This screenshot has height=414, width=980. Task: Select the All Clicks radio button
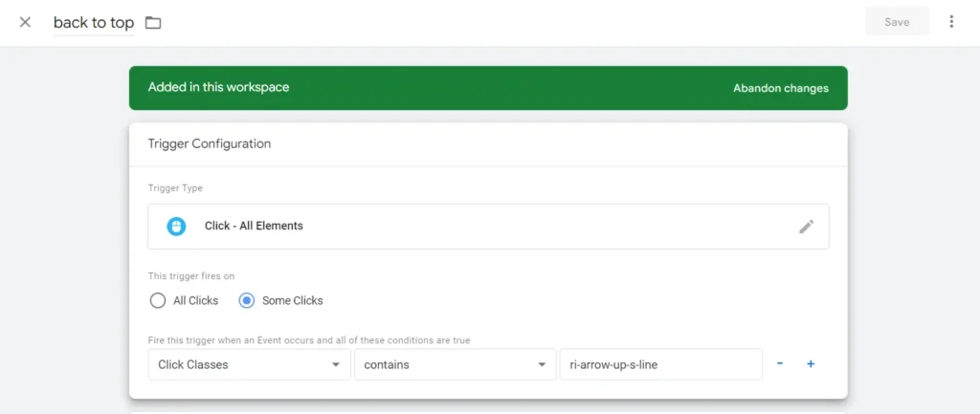click(x=158, y=300)
